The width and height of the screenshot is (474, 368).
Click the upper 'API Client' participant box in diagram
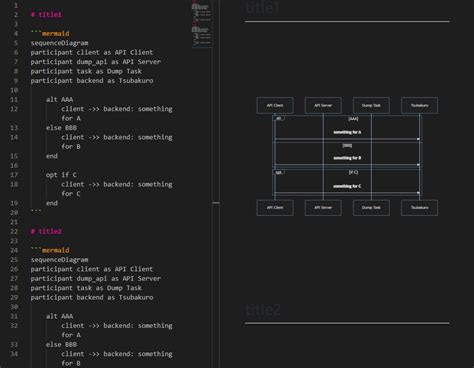[275, 105]
